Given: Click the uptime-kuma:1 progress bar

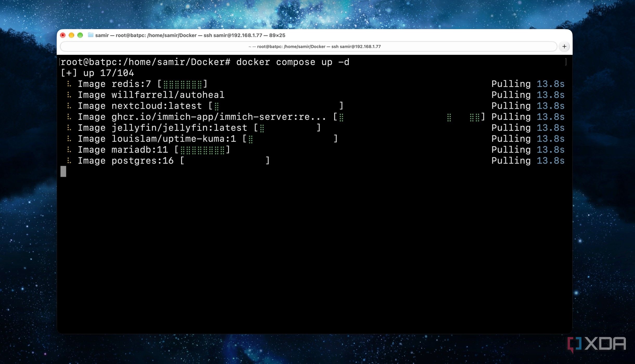Looking at the screenshot, I should [x=290, y=139].
